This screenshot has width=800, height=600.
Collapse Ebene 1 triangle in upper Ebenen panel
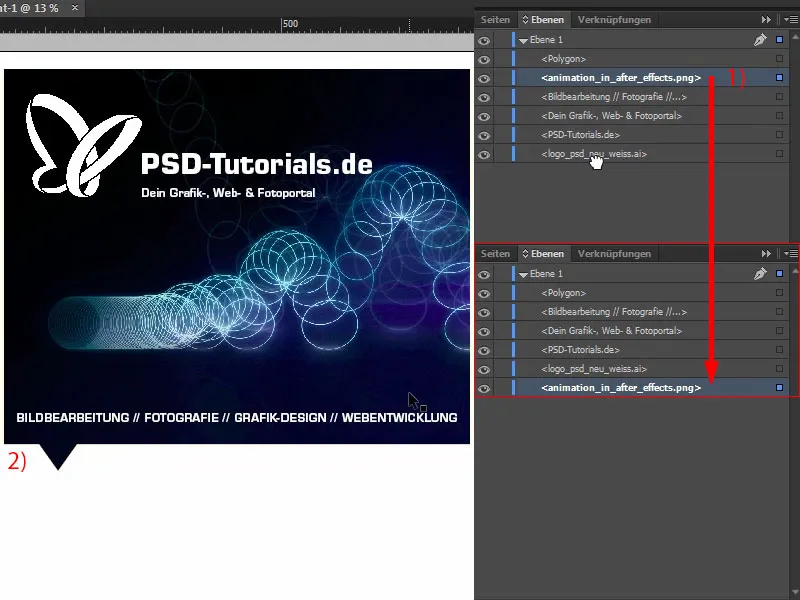(523, 40)
